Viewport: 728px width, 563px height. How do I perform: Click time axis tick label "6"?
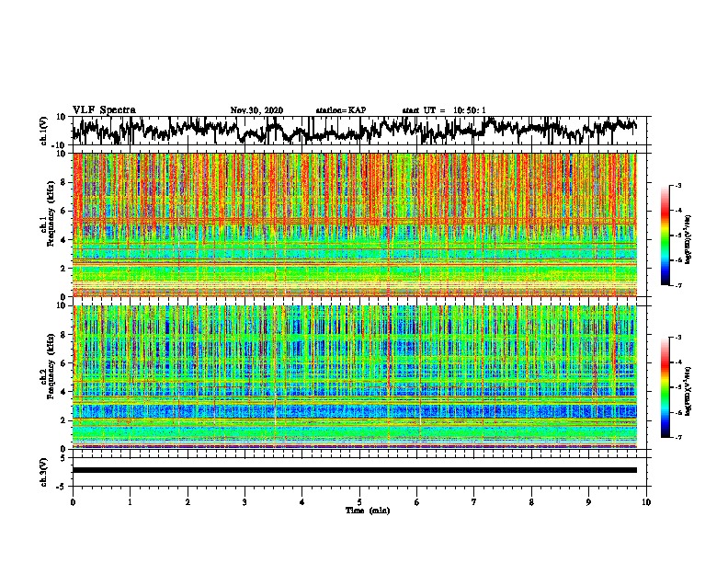click(x=417, y=502)
